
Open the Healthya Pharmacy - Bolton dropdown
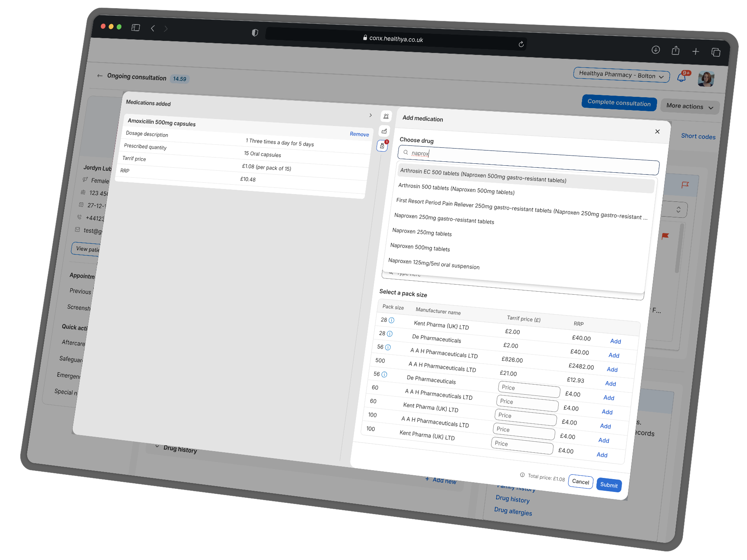621,75
